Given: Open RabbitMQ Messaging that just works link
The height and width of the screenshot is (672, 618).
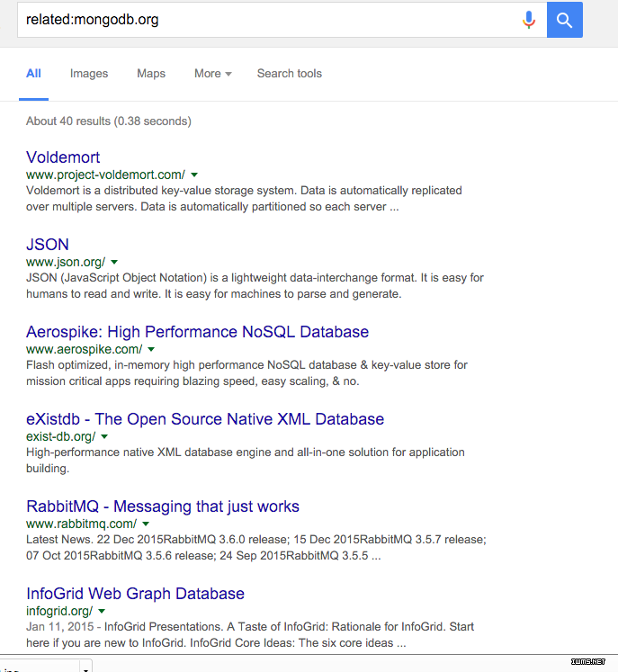Looking at the screenshot, I should 163,506.
